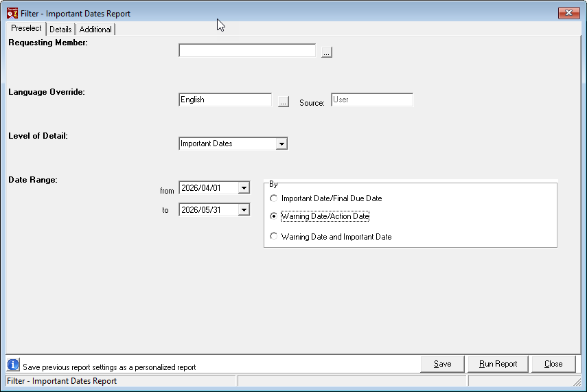Click the 'Level of Detail:' label
This screenshot has height=392, width=587.
[x=38, y=136]
